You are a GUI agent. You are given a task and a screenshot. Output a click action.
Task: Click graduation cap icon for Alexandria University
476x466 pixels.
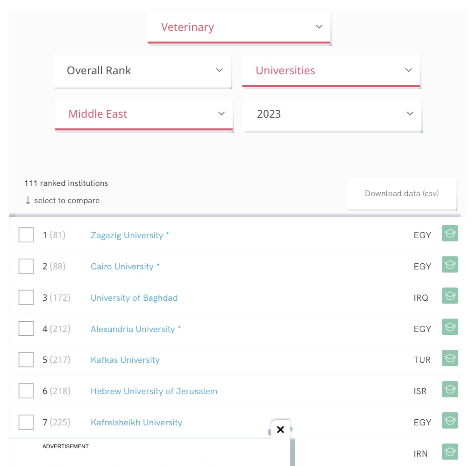point(449,327)
